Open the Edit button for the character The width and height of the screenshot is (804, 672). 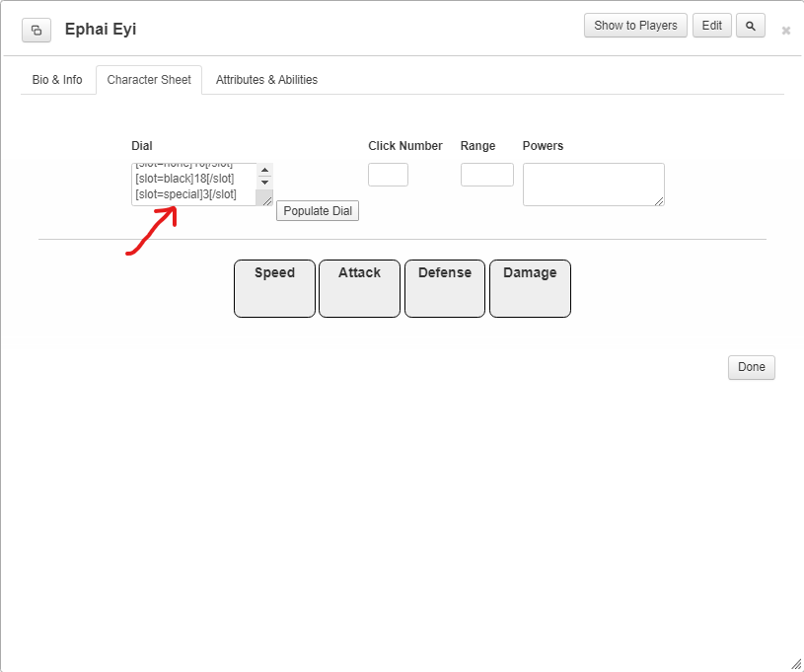point(711,26)
